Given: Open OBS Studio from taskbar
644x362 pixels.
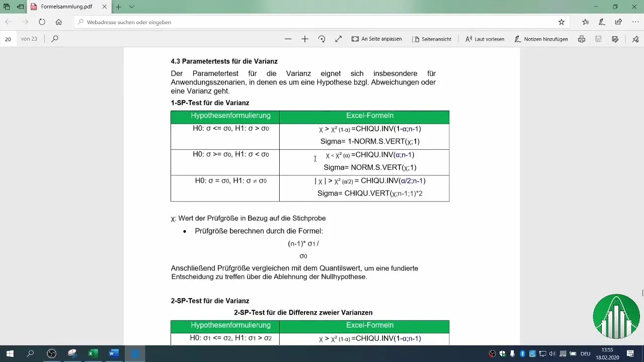Looking at the screenshot, I should click(51, 353).
